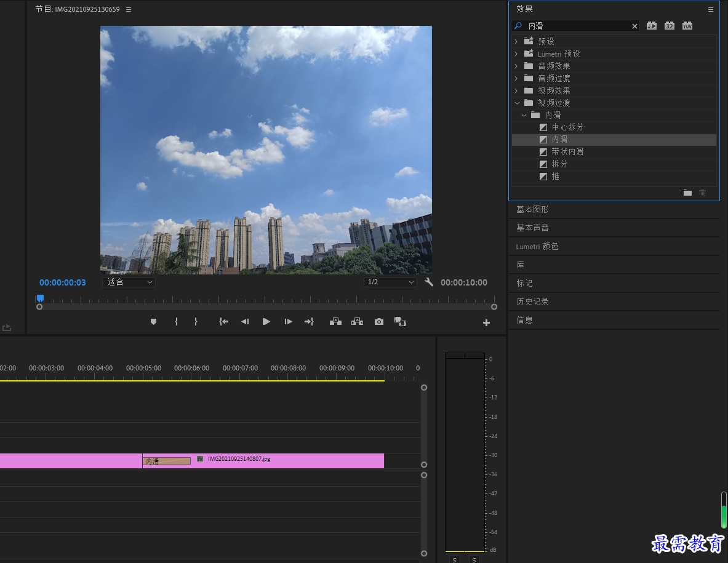The image size is (728, 563).
Task: Click the current timecode 00:00:00:03
Action: 63,282
